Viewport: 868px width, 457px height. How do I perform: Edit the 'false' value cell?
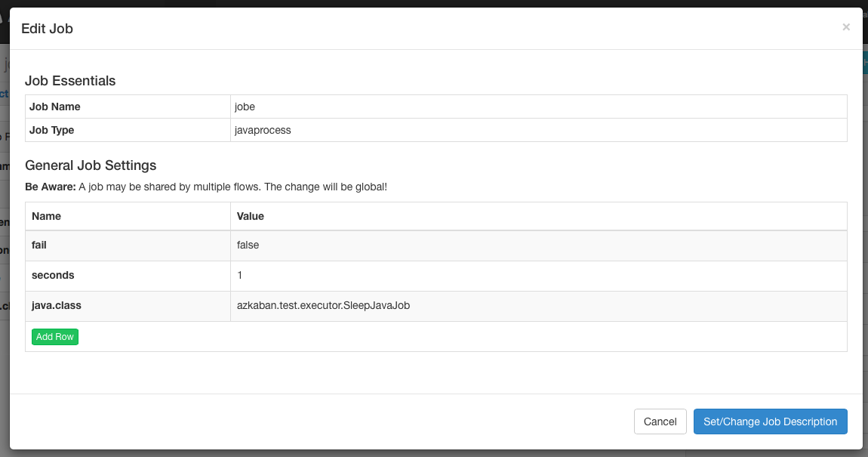tap(537, 245)
